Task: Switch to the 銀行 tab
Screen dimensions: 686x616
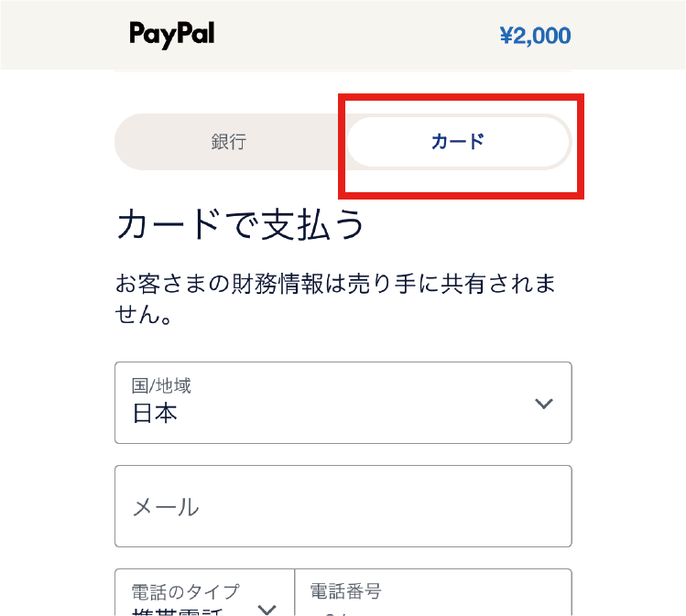Action: [229, 142]
